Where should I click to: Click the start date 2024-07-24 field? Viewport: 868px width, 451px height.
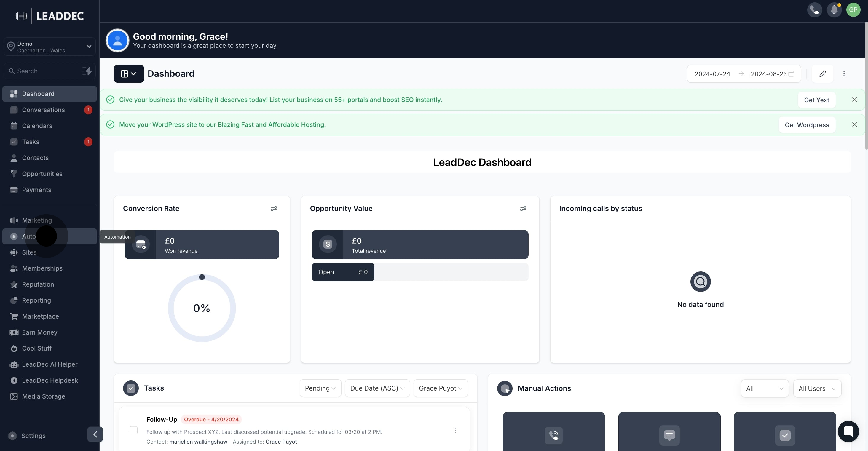tap(712, 74)
